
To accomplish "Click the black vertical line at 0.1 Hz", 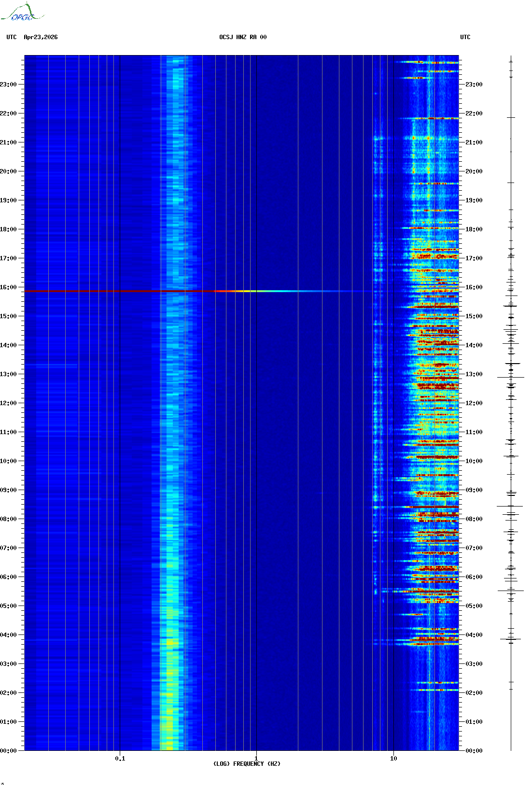I will [120, 403].
